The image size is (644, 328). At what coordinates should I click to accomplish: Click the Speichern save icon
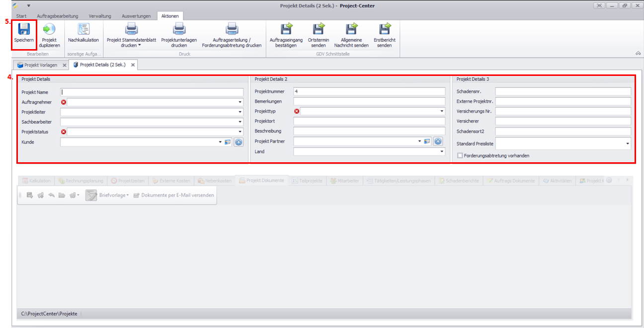pyautogui.click(x=24, y=30)
